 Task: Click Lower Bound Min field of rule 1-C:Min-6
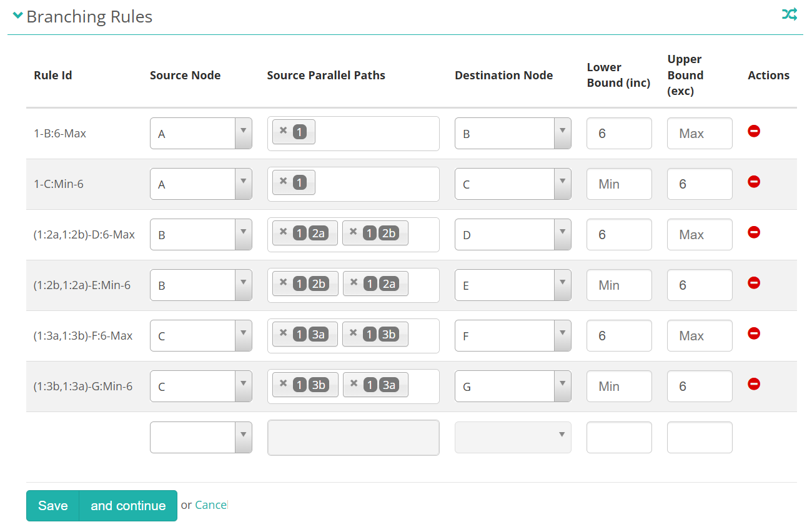pos(619,184)
